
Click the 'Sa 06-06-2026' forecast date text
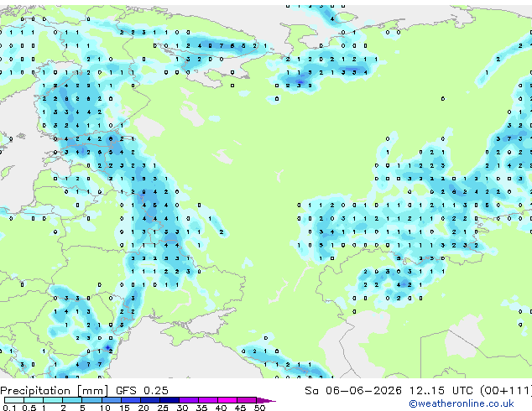click(x=353, y=391)
